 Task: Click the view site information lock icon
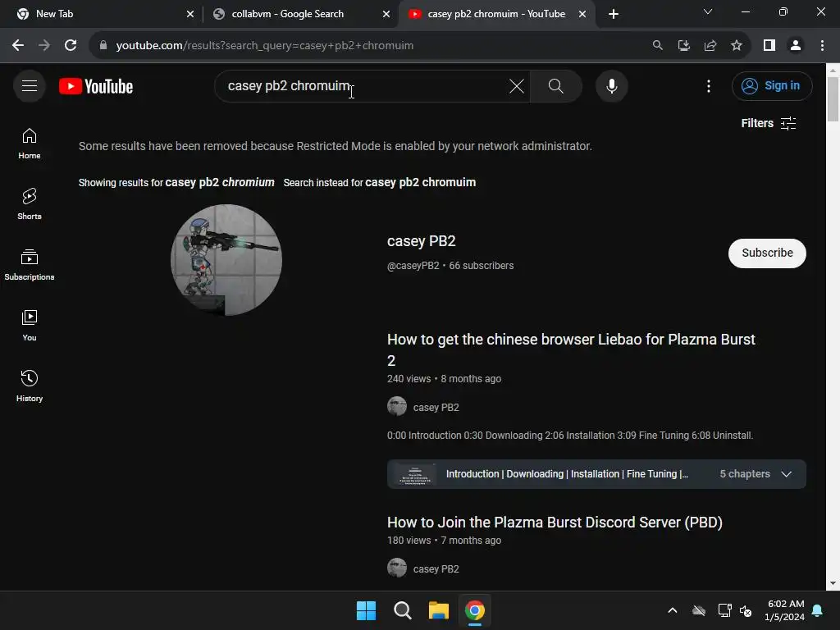(103, 46)
